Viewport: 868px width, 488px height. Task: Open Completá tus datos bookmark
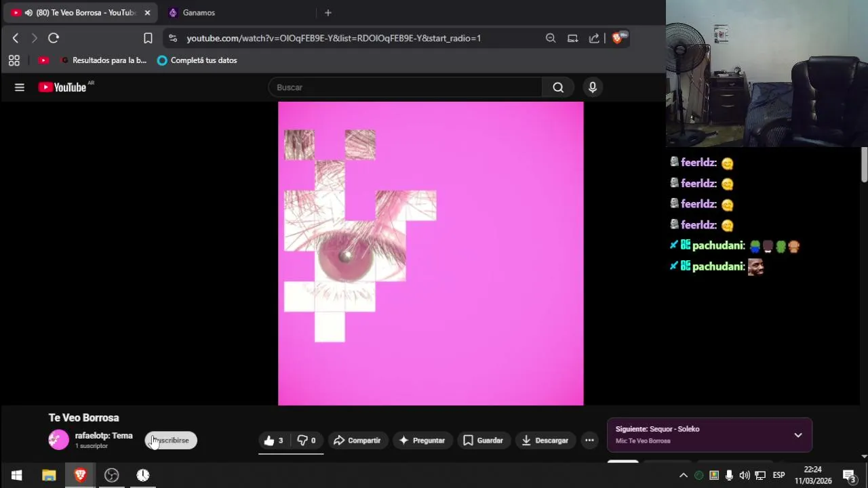pyautogui.click(x=197, y=60)
